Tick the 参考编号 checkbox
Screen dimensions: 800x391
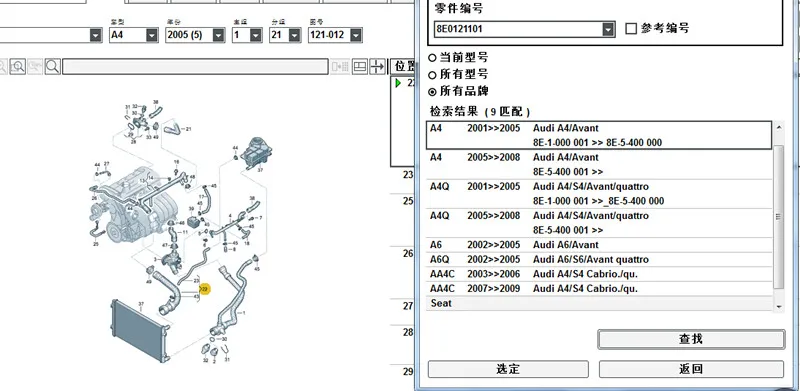point(631,29)
